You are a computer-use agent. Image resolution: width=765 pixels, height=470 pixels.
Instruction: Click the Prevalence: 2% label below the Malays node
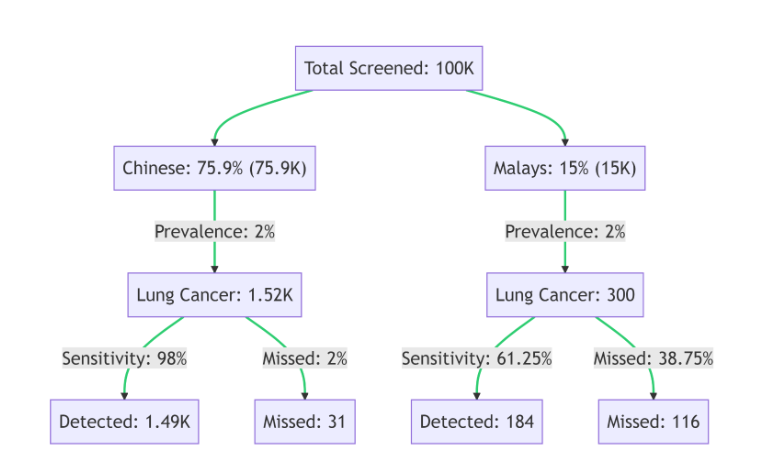(x=565, y=232)
